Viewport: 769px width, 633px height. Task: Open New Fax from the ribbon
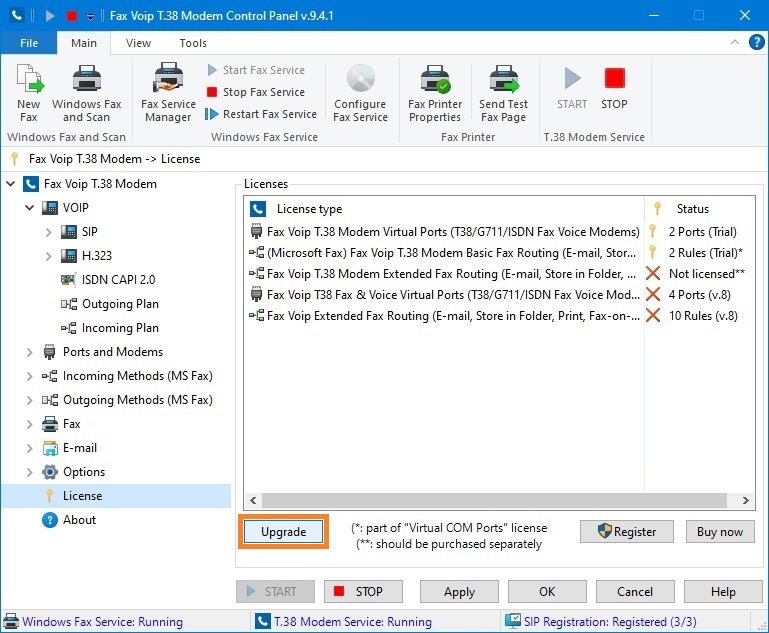(29, 93)
